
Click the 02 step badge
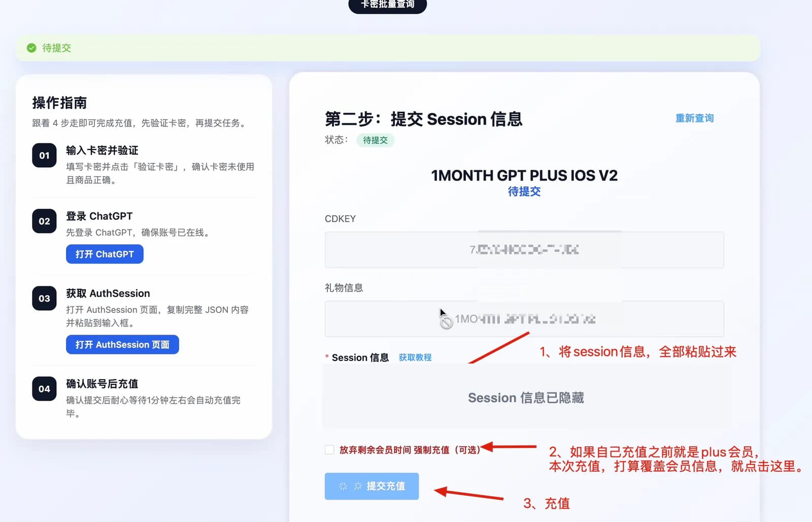coord(44,221)
